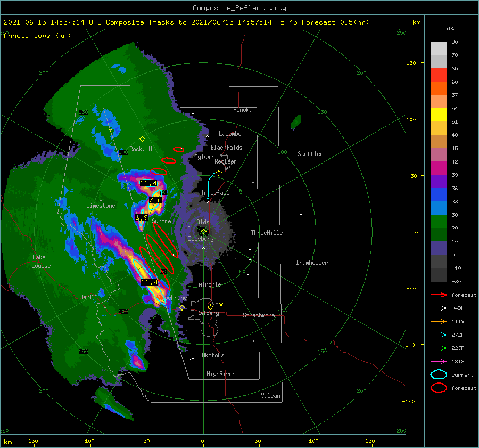
Task: Select the 60-65 dBZ red swatch
Action: 439,75
